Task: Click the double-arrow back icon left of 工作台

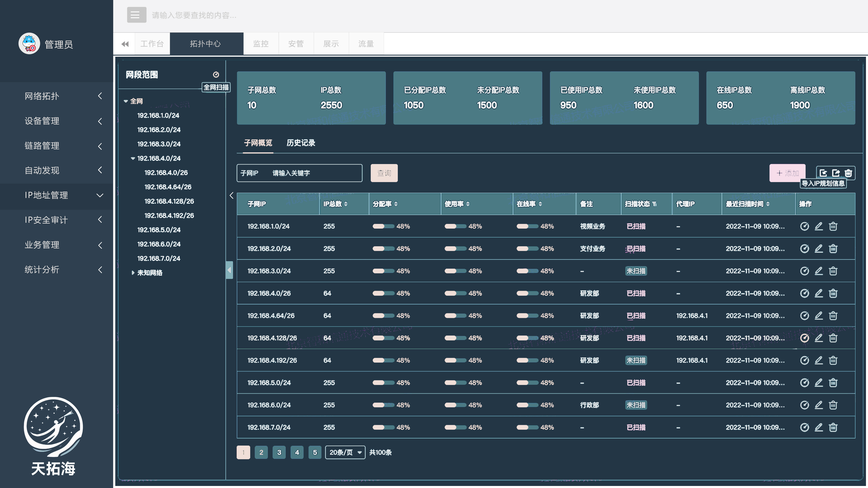Action: 125,44
